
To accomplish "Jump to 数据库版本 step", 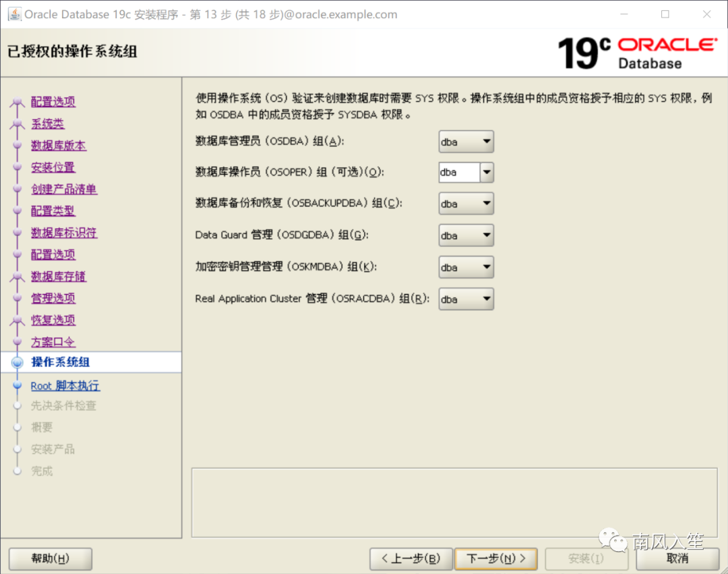I will pos(59,146).
